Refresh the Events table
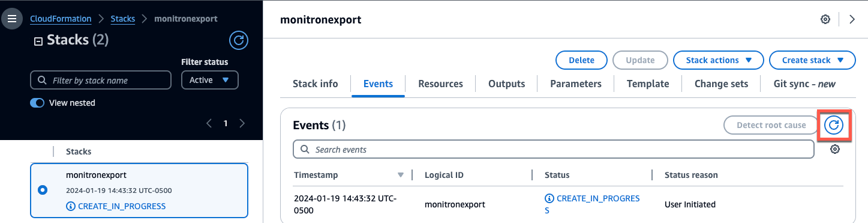Image resolution: width=868 pixels, height=223 pixels. 834,125
